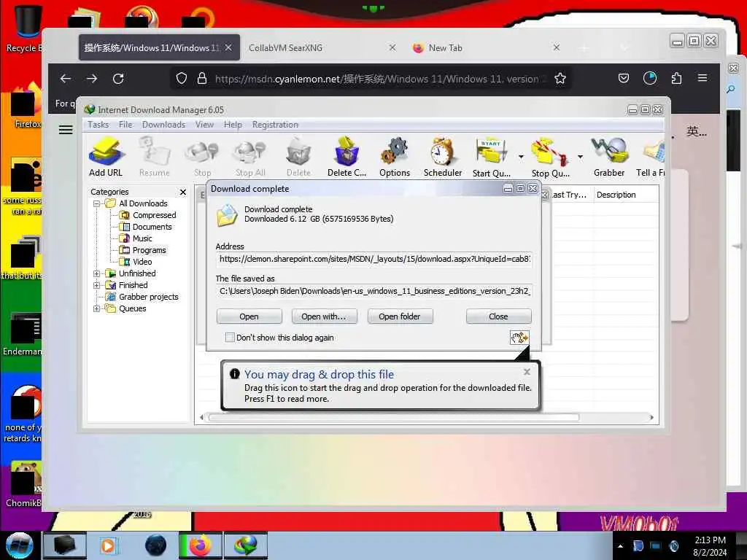Click the horizontal scrollbar in download list

(x=393, y=418)
